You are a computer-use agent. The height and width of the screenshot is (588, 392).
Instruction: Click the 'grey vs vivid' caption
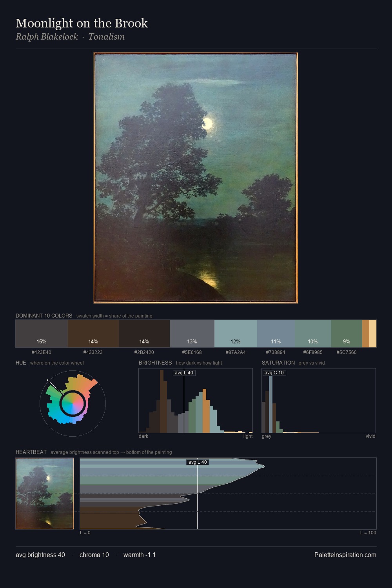(312, 363)
